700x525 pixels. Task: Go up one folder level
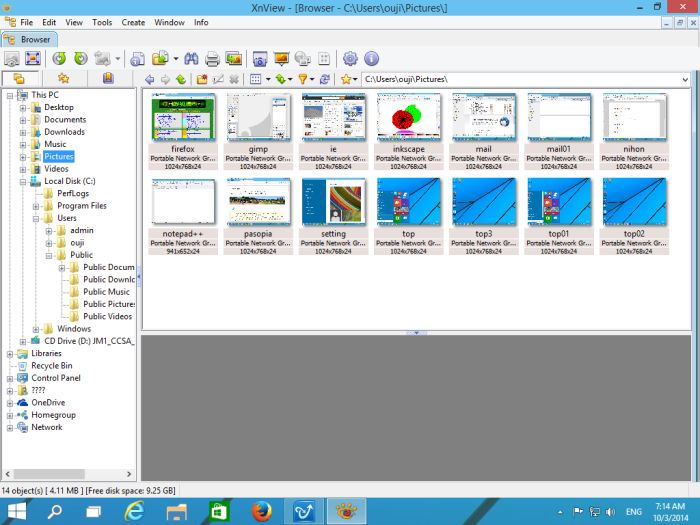pos(181,79)
